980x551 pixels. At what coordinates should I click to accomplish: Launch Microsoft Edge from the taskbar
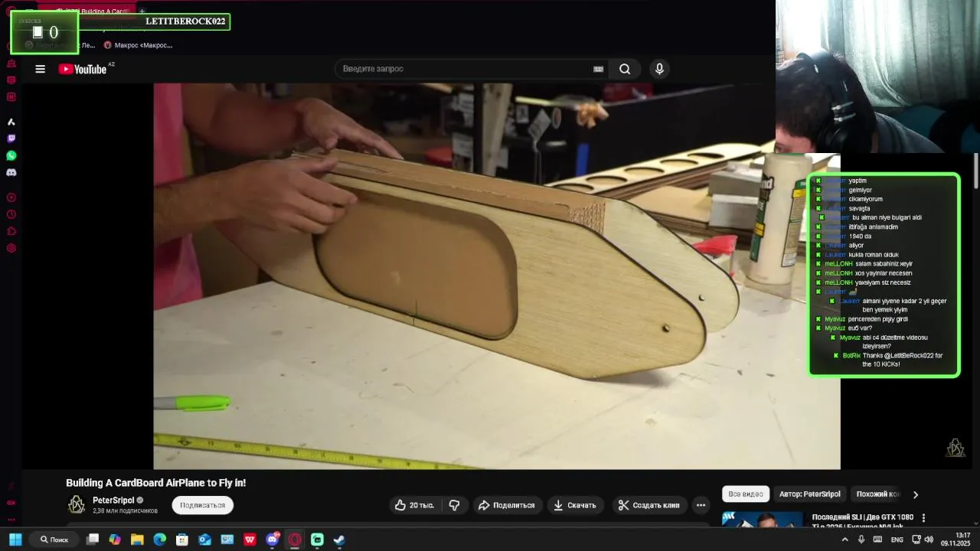coord(159,540)
